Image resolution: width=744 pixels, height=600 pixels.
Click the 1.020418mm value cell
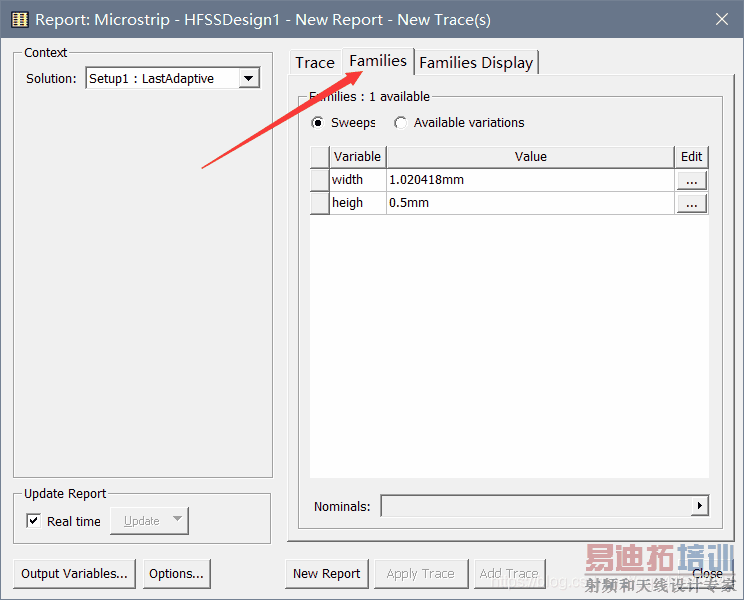pos(530,180)
